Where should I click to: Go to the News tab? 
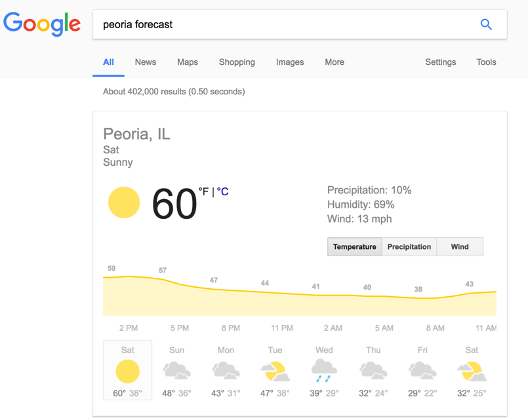pyautogui.click(x=146, y=62)
